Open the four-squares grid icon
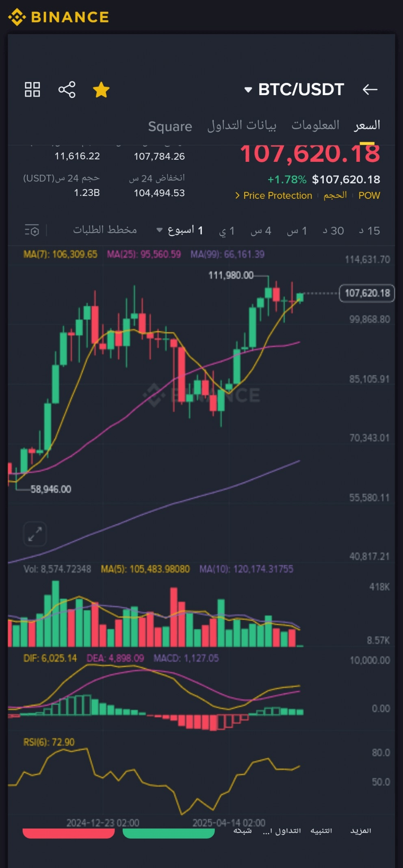This screenshot has height=868, width=403. coord(32,89)
